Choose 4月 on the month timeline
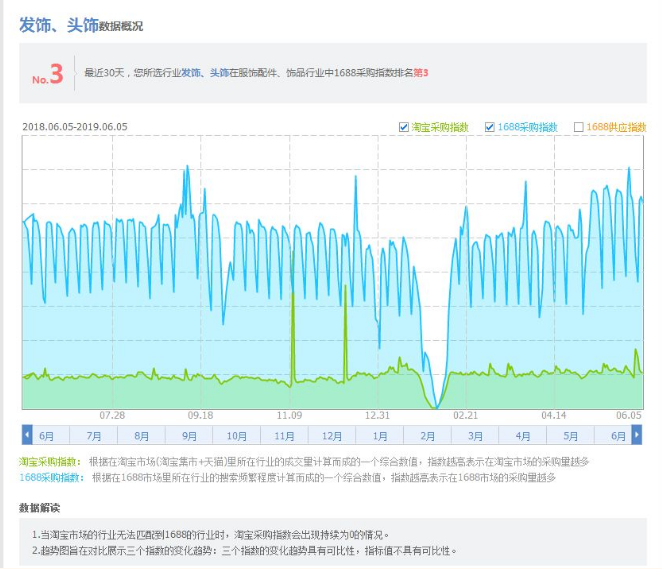This screenshot has width=662, height=569. (x=523, y=435)
